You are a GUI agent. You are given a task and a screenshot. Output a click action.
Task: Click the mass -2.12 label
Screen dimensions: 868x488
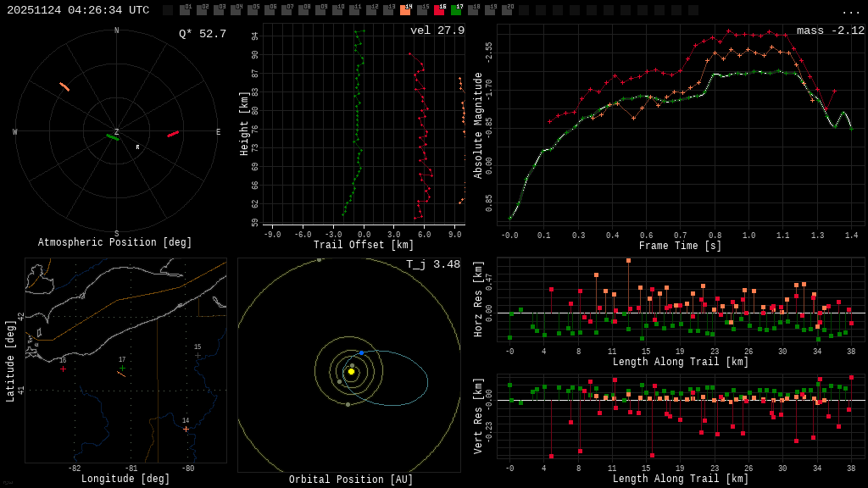click(x=830, y=31)
